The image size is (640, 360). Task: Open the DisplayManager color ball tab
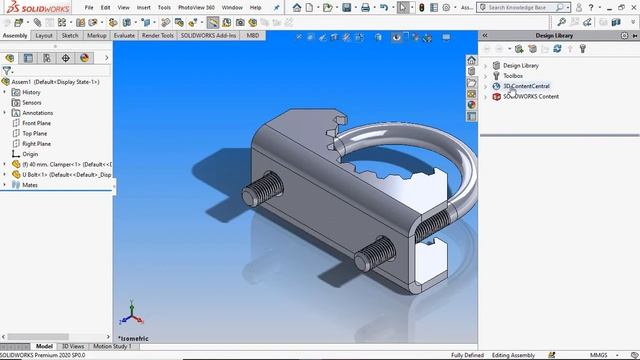coord(84,58)
